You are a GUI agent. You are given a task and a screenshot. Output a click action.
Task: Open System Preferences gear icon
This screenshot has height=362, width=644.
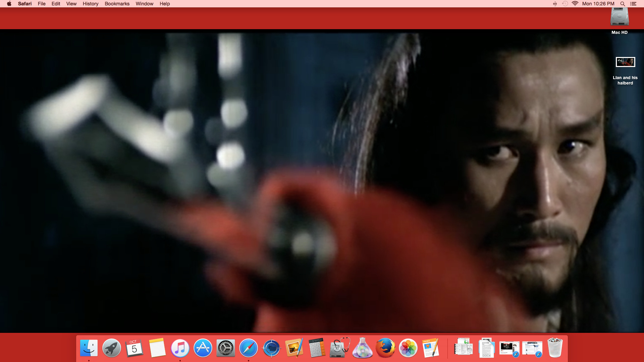[226, 348]
